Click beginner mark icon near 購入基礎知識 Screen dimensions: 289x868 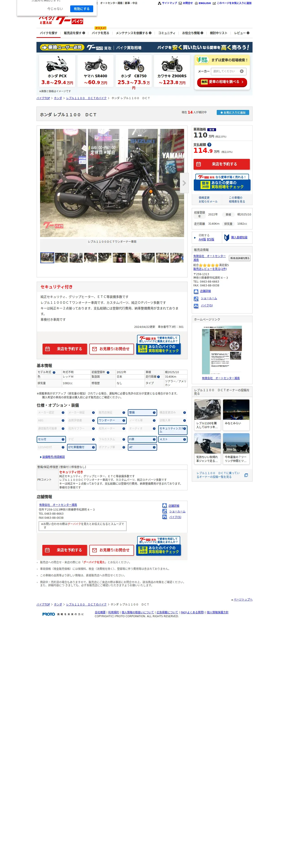[x=227, y=238]
